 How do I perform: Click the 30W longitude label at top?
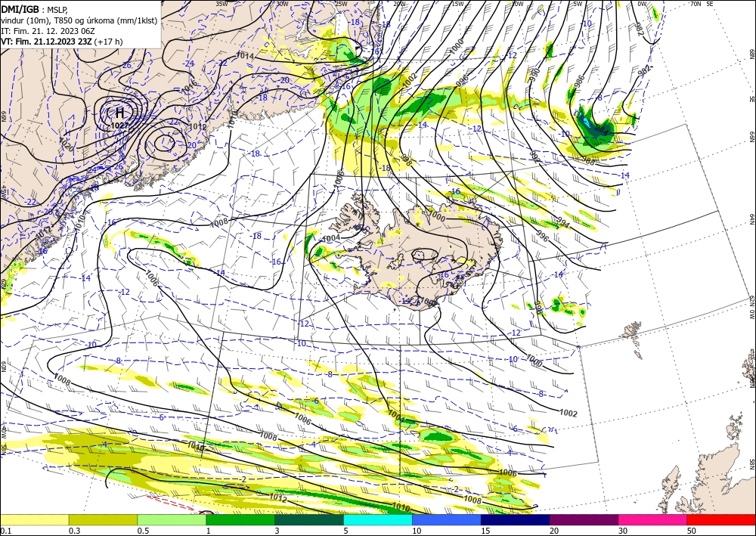(282, 4)
